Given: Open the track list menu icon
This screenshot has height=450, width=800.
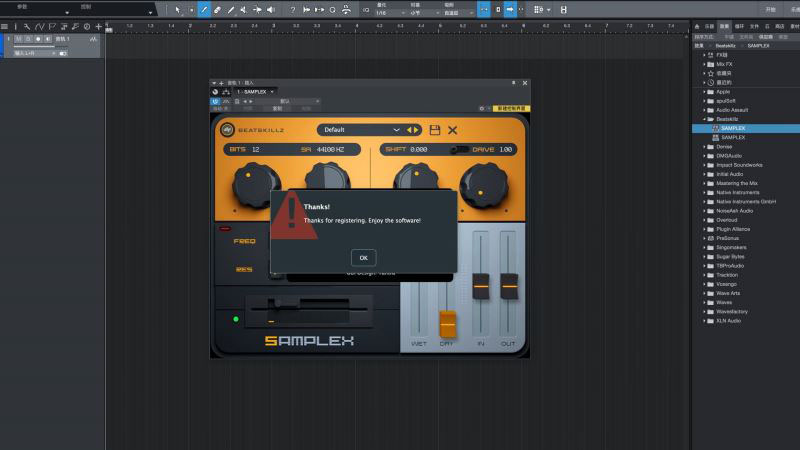Looking at the screenshot, I should [4, 27].
